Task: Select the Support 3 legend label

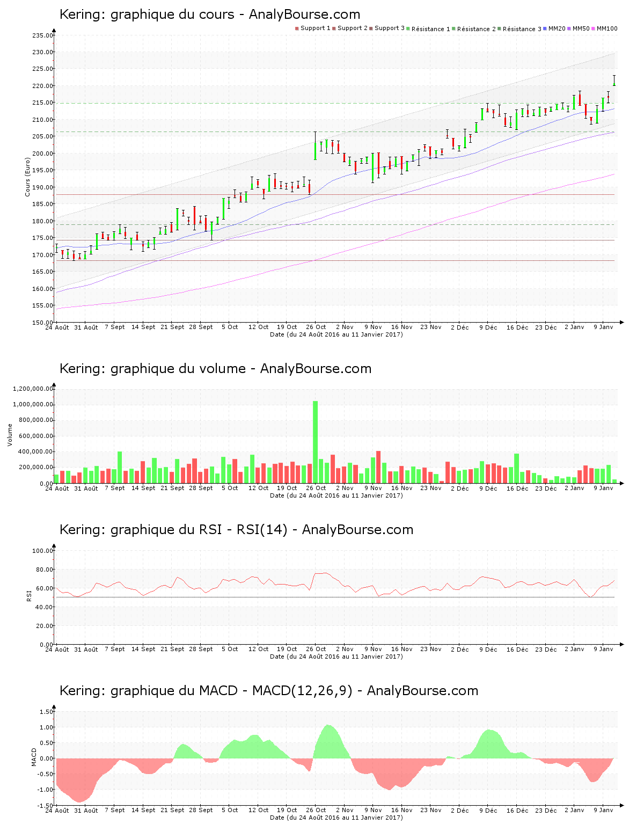Action: pos(390,28)
